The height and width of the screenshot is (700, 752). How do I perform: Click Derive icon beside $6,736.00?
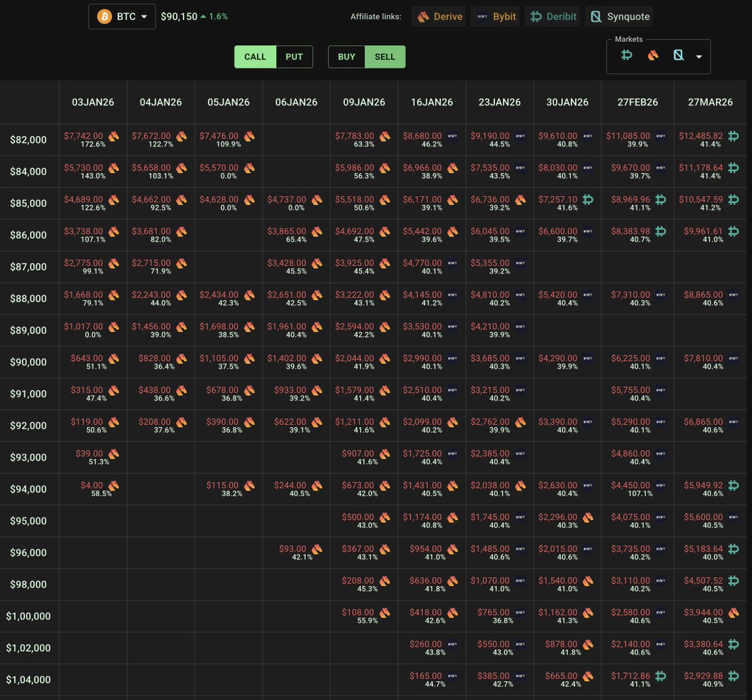click(520, 199)
